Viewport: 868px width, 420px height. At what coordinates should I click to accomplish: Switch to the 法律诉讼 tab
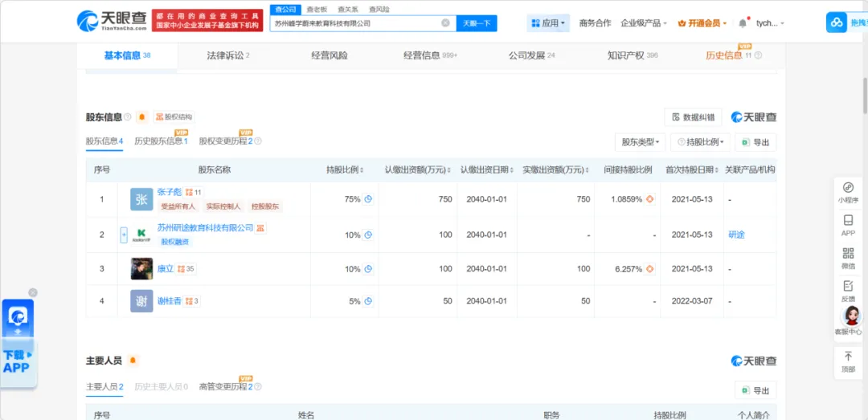pyautogui.click(x=228, y=55)
